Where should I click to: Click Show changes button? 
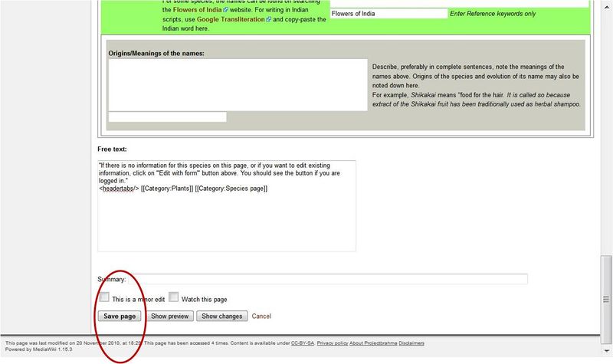221,316
